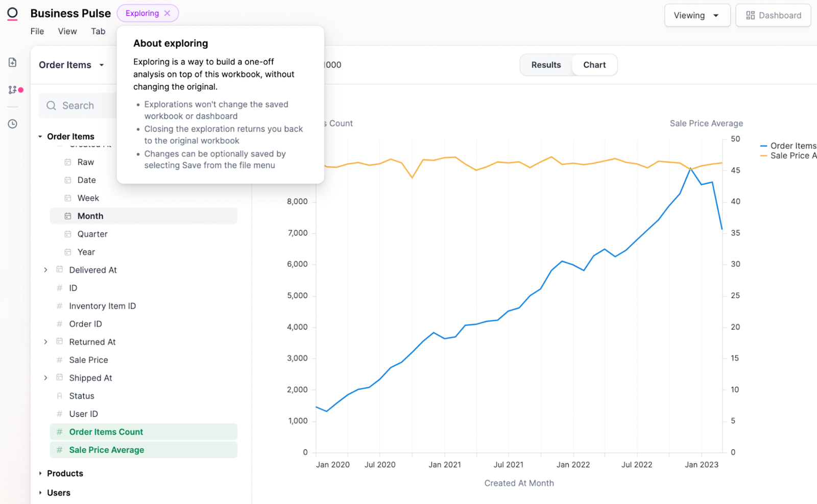
Task: Open the File menu
Action: (x=37, y=31)
